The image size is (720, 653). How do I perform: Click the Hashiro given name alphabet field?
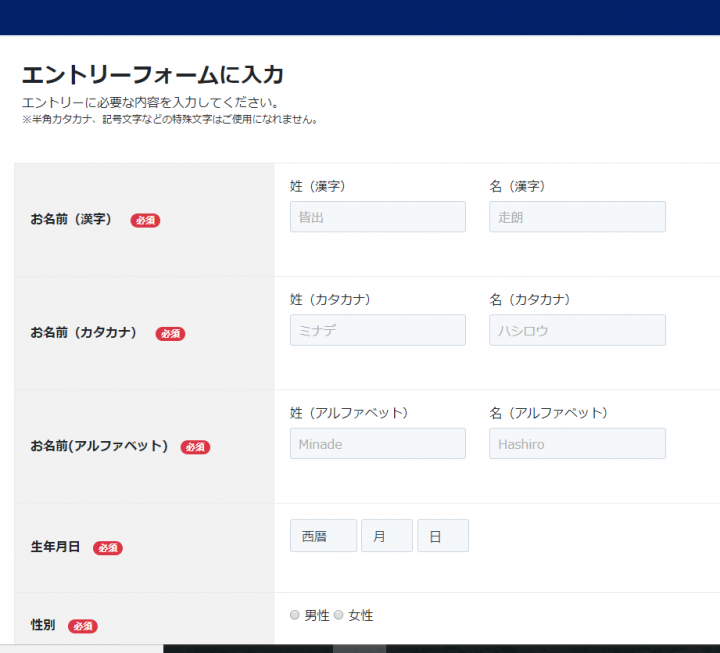(577, 444)
